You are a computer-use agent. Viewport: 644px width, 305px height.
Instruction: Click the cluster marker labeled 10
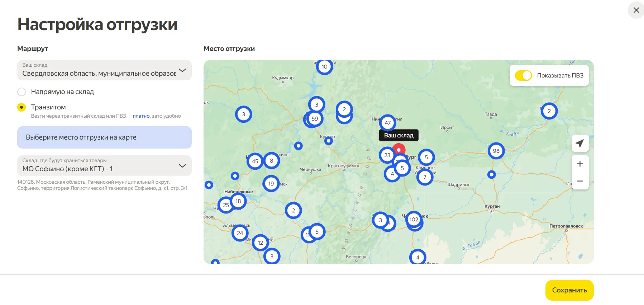click(324, 67)
